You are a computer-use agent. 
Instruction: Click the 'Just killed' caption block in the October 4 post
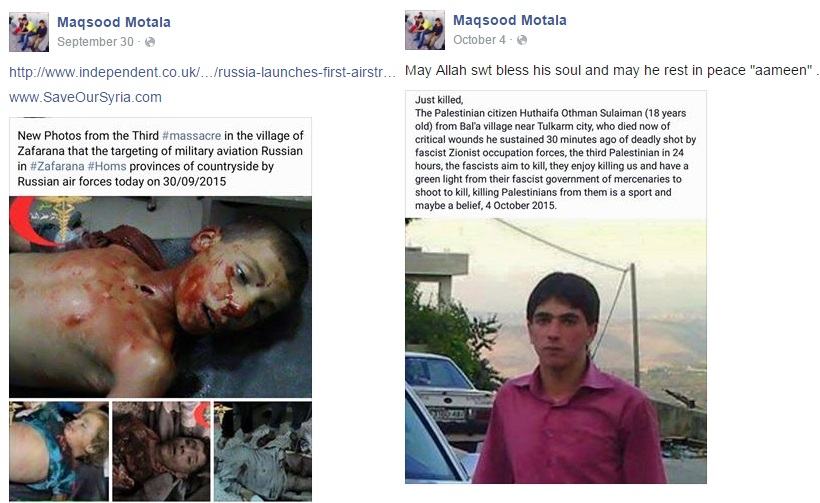point(556,153)
